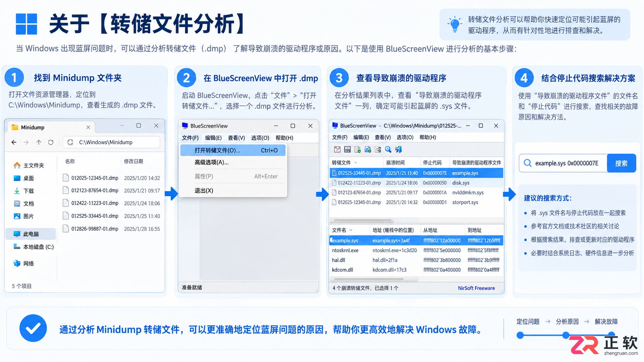Screen dimensions: 644x362
Task: Click the magnifier find icon in toolbar
Action: point(388,149)
